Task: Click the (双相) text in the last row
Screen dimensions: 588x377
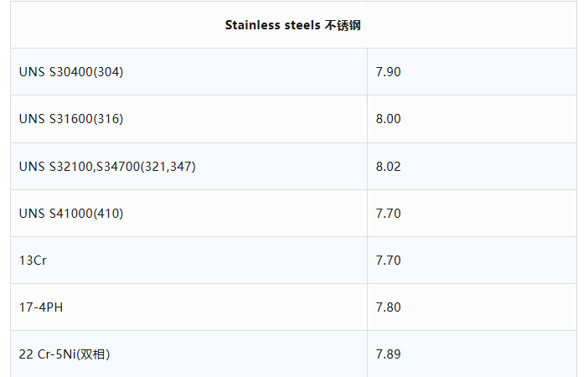Action: pos(93,354)
